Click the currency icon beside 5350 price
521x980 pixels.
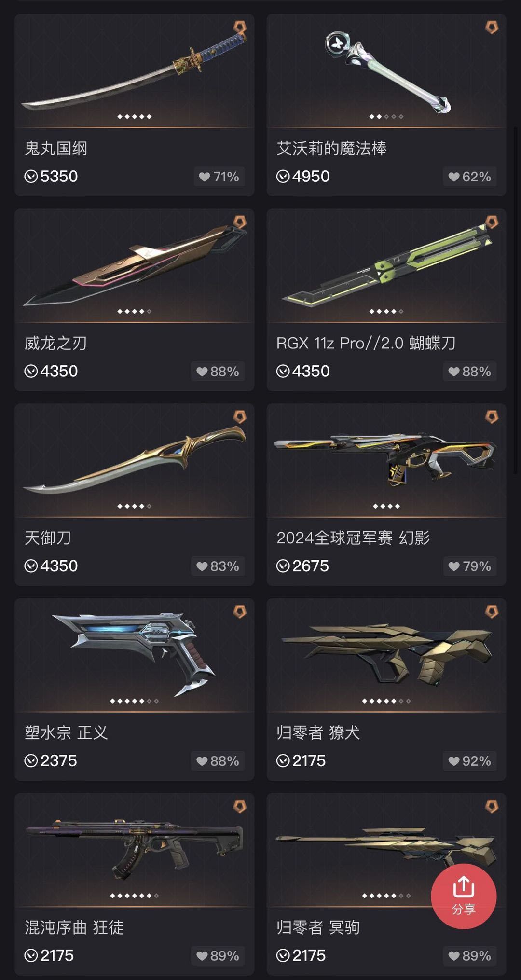[x=31, y=177]
